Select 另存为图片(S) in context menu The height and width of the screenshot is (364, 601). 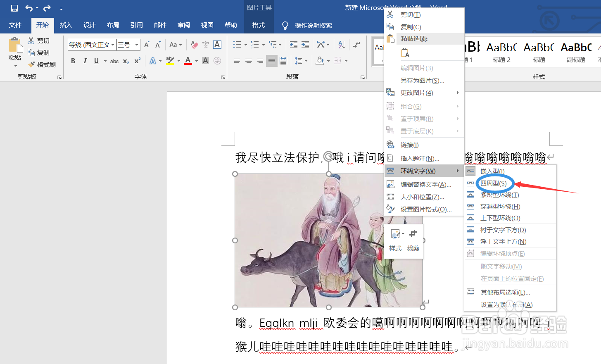click(x=424, y=80)
